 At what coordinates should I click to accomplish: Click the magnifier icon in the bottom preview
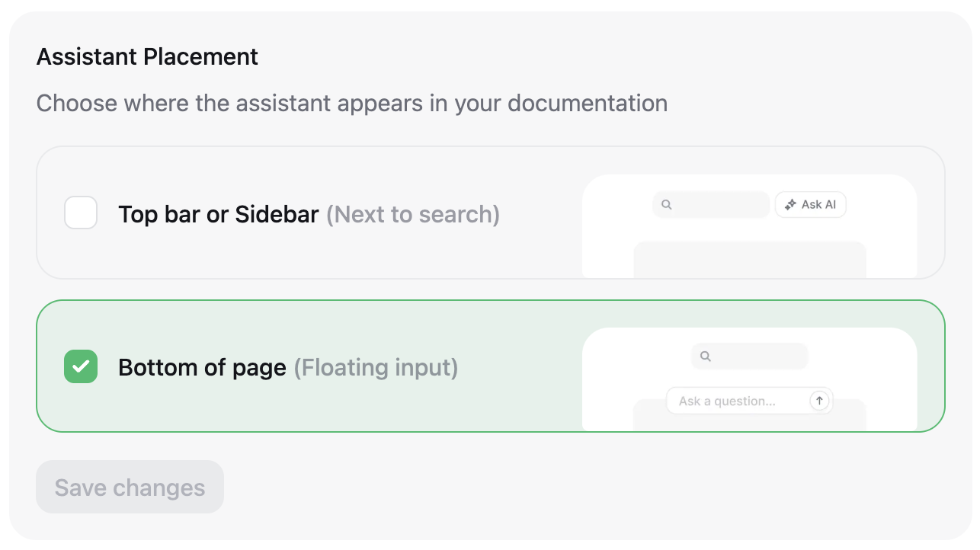point(706,356)
